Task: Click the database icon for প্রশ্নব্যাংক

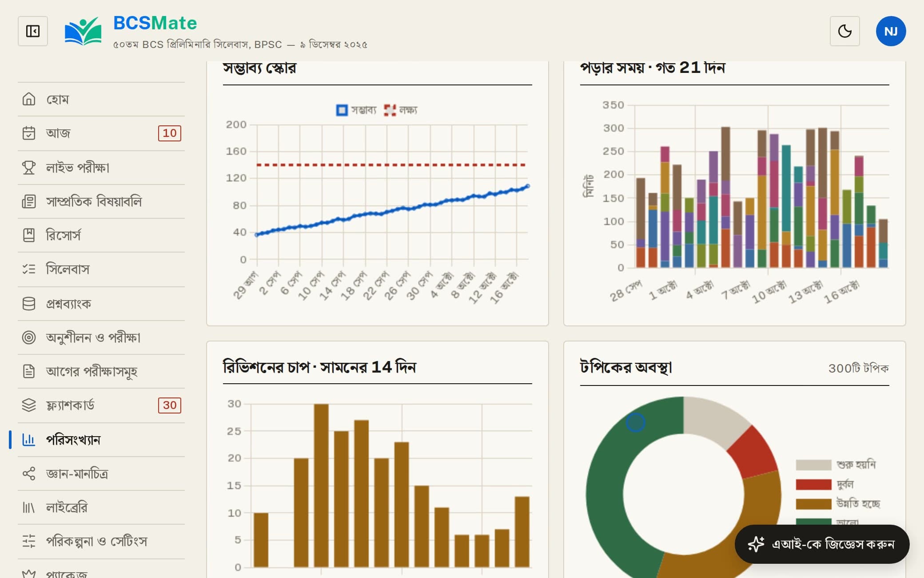Action: [x=29, y=303]
